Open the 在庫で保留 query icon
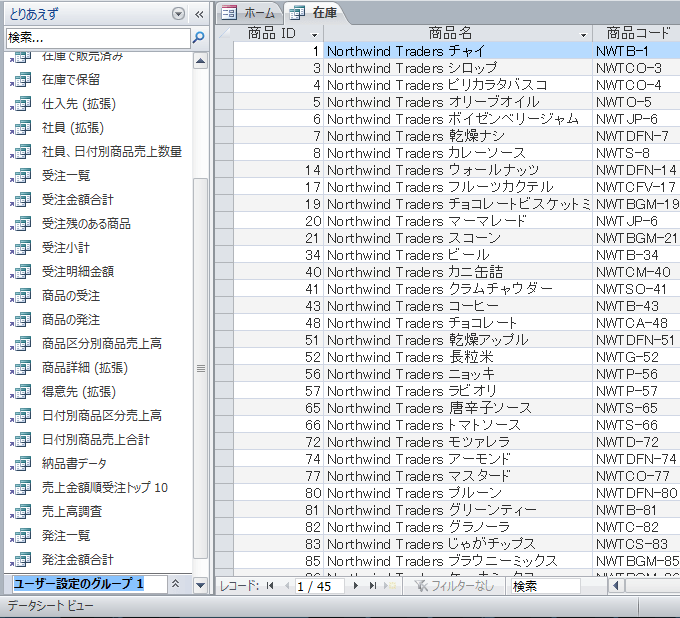 coord(21,80)
